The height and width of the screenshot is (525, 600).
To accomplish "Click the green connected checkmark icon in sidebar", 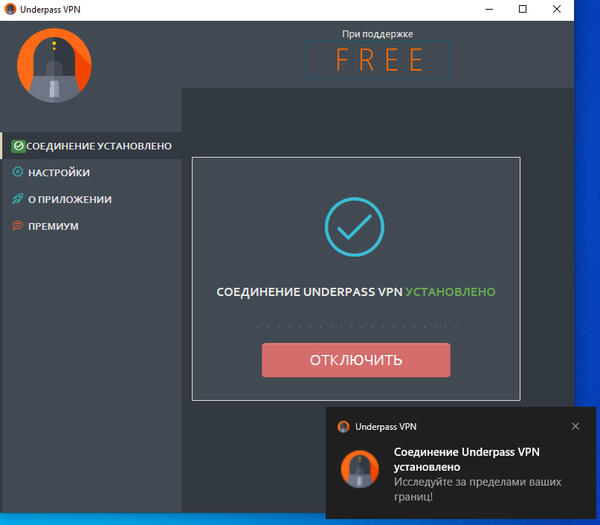I will 18,146.
